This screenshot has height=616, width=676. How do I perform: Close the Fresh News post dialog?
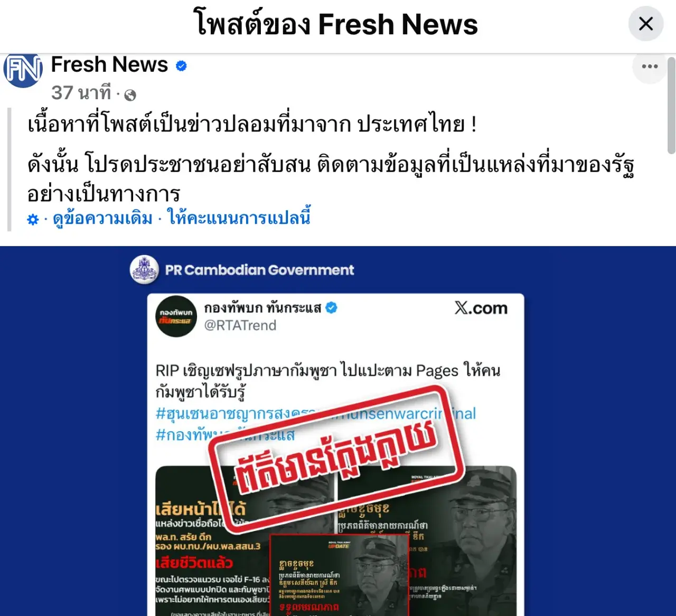click(x=646, y=24)
